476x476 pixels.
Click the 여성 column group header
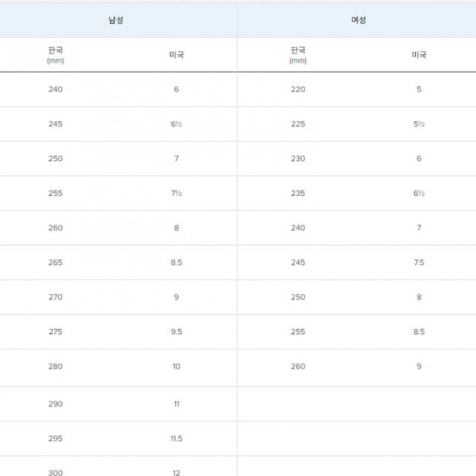click(359, 20)
